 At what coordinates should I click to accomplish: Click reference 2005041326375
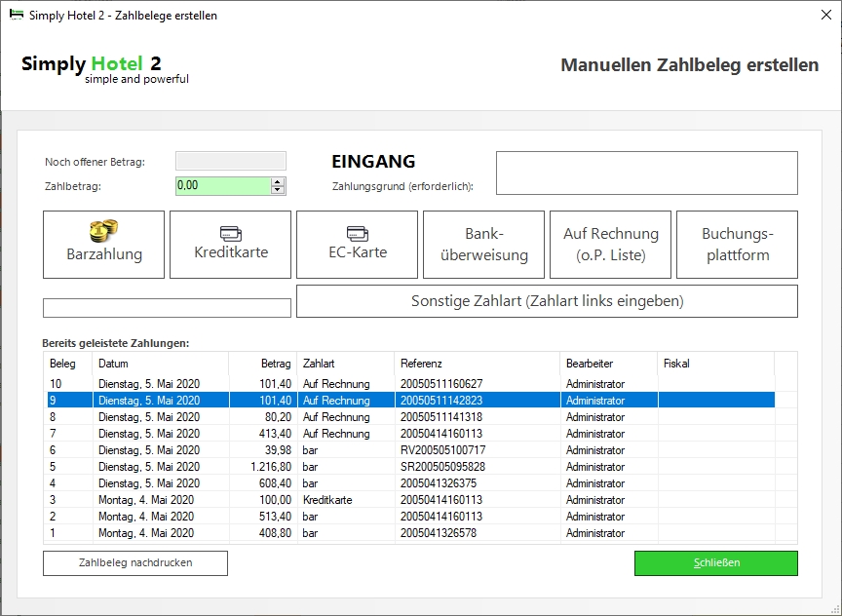tap(439, 483)
